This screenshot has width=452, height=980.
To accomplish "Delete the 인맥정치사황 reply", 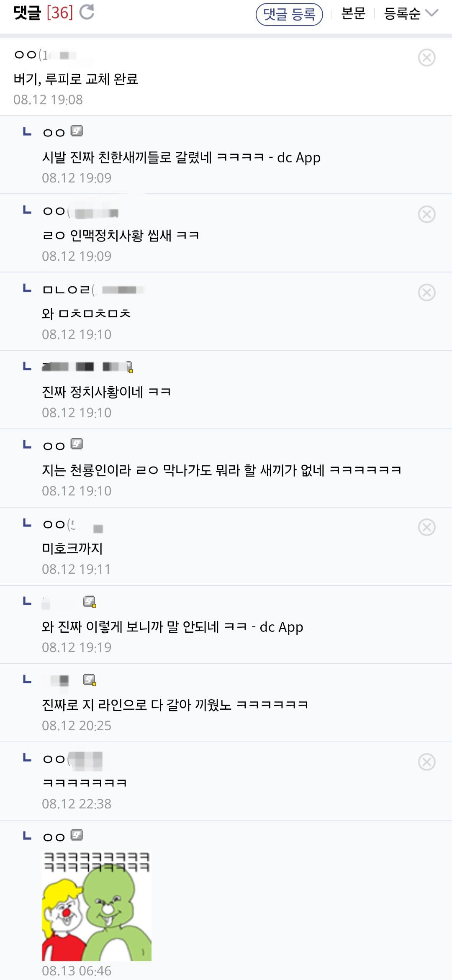I will point(426,214).
